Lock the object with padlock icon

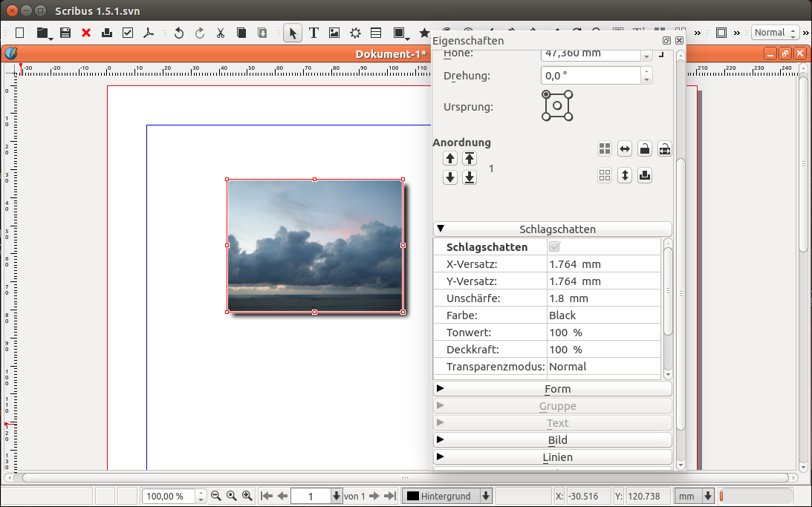point(645,149)
